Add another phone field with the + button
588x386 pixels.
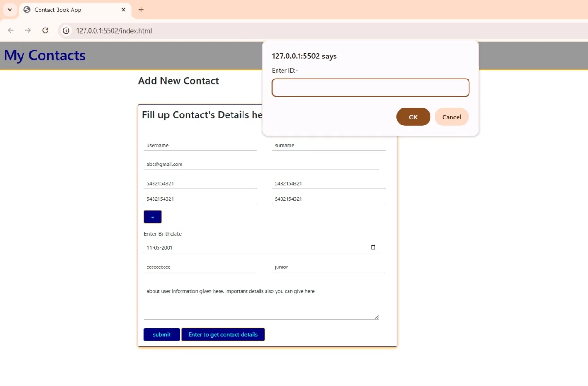153,217
